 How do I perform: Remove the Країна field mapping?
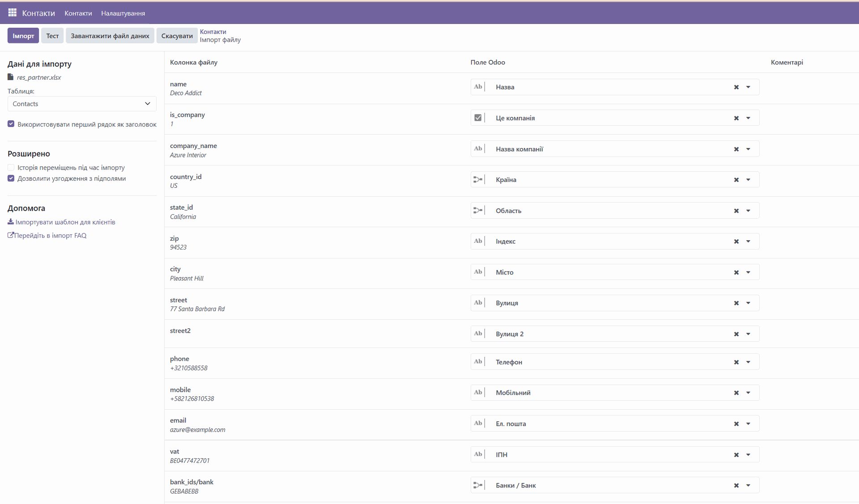click(736, 180)
